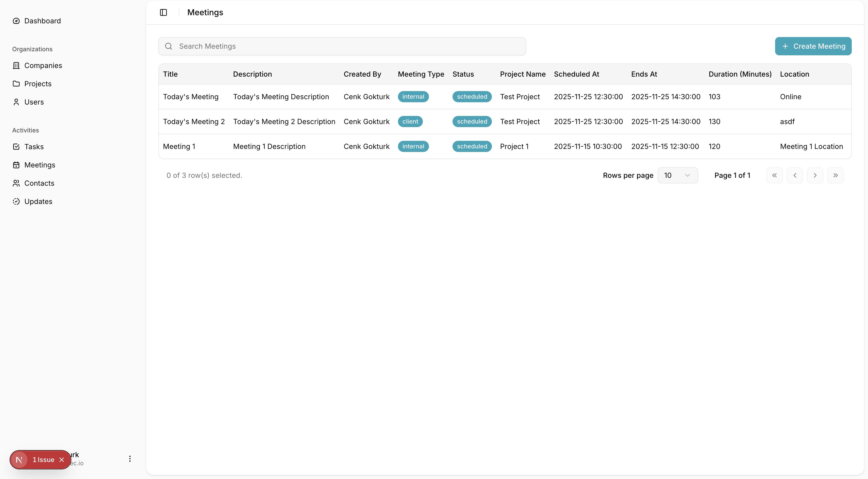Select the Meetings entry in the sidebar
Screen dimensions: 868x479
pyautogui.click(x=39, y=165)
